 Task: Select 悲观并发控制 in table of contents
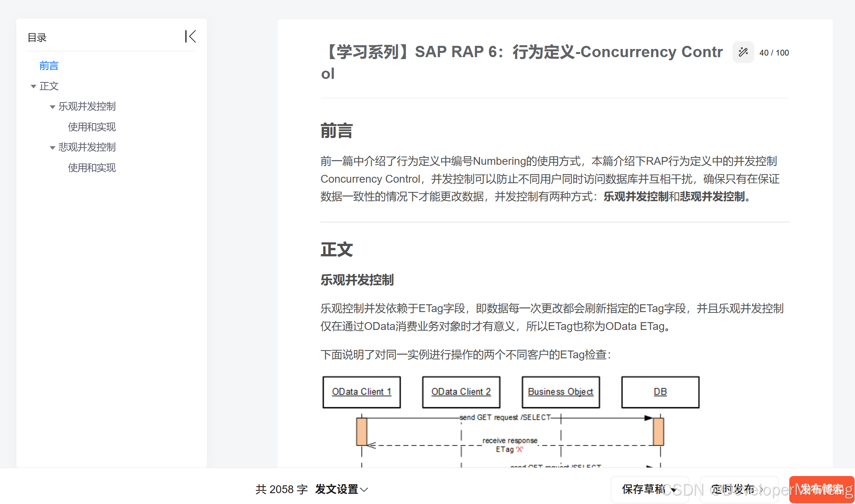click(x=87, y=147)
